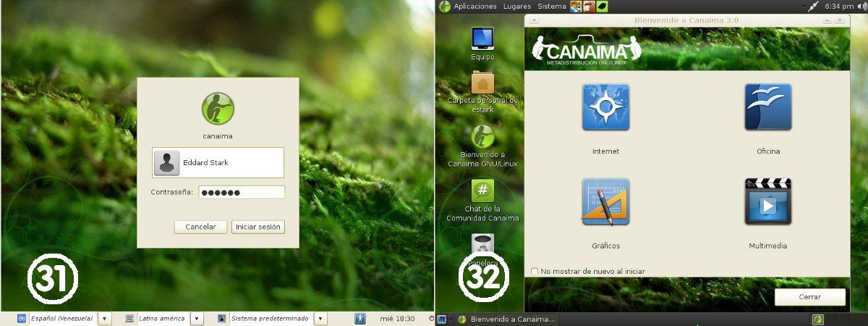
Task: Click the show desktop taskbar icon
Action: (x=442, y=319)
